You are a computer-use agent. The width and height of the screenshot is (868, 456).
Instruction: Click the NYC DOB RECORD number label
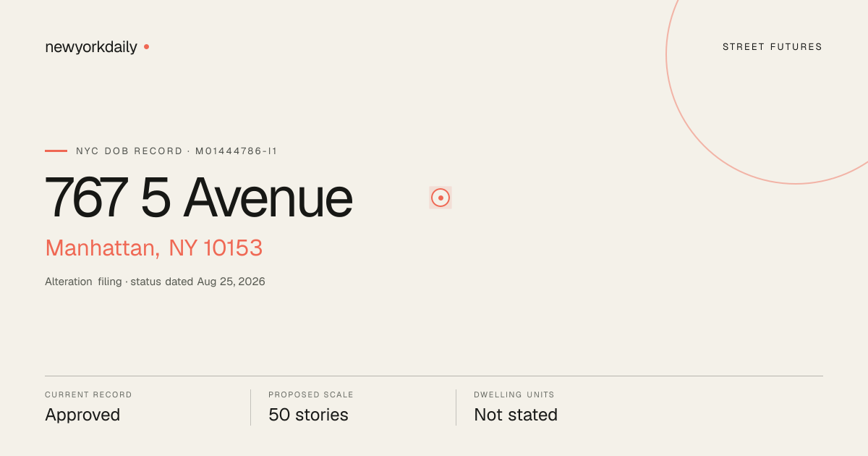click(x=176, y=151)
